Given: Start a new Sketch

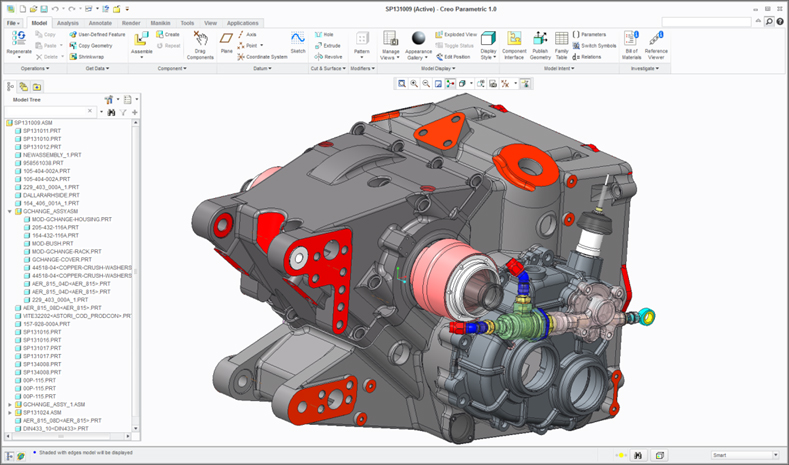Looking at the screenshot, I should (x=297, y=39).
